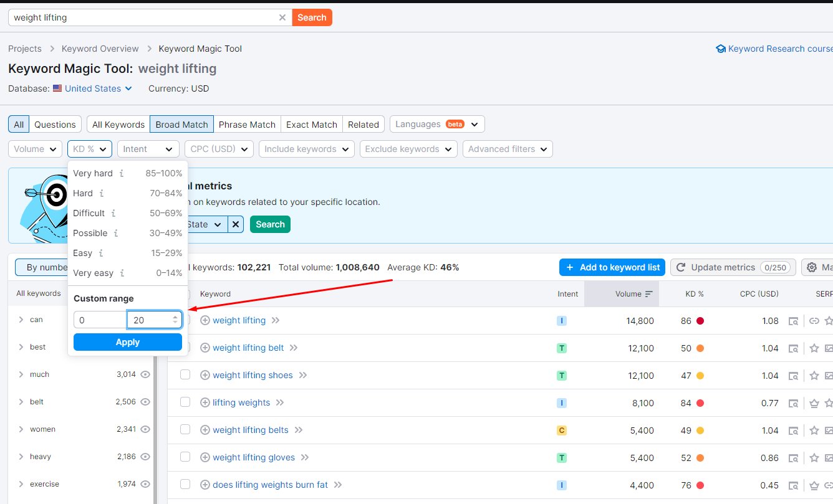The image size is (833, 504).
Task: Select the Related tab
Action: (364, 125)
